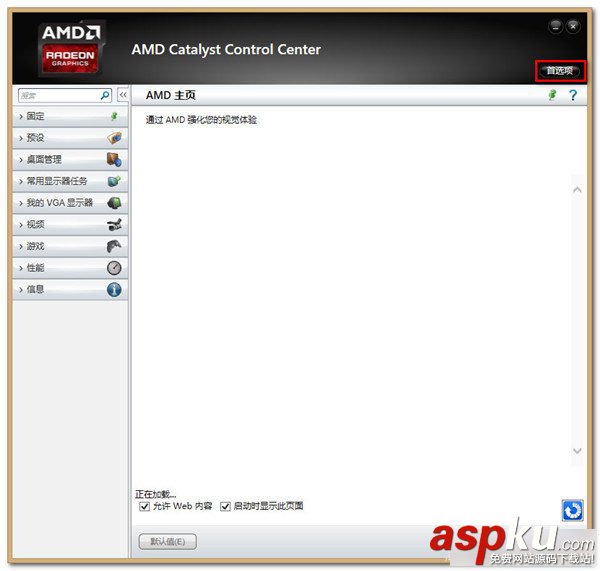Click the pin icon in the 固定 row
600x571 pixels.
(114, 116)
